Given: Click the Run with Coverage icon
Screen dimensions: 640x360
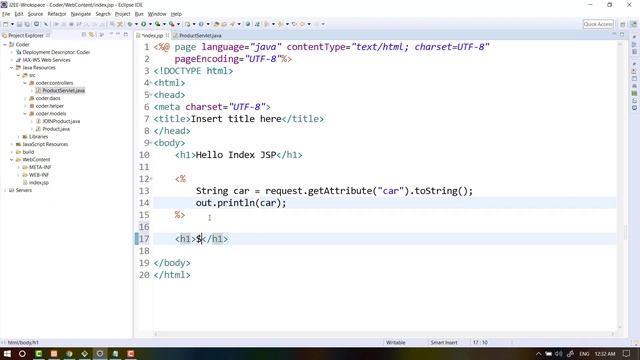Looking at the screenshot, I should [x=158, y=24].
